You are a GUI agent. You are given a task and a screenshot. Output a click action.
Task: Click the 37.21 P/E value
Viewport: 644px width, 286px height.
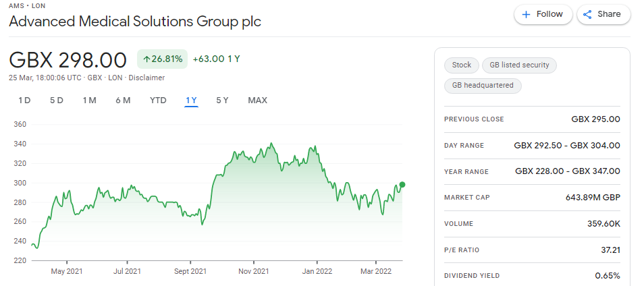point(610,250)
